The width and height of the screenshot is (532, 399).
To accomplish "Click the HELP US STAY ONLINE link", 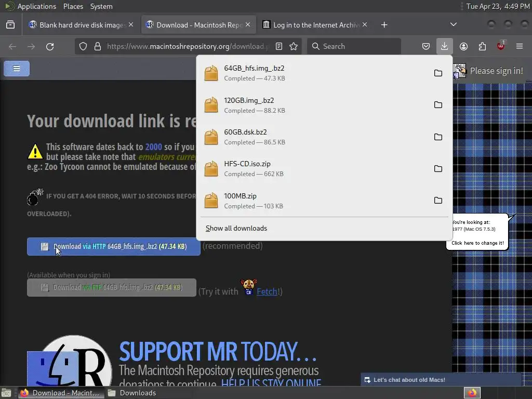I will (271, 383).
